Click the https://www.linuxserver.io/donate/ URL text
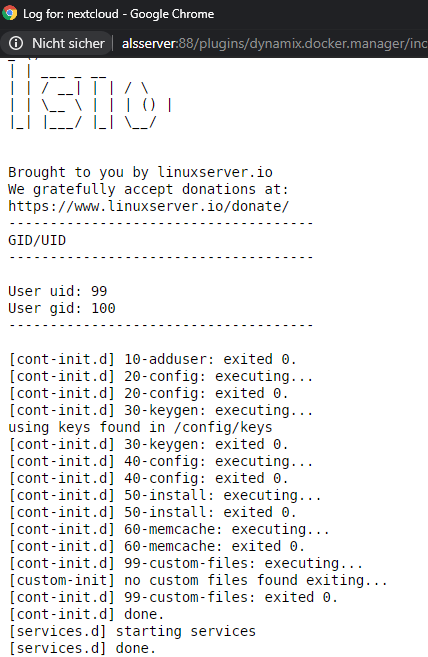This screenshot has height=657, width=428. click(148, 206)
